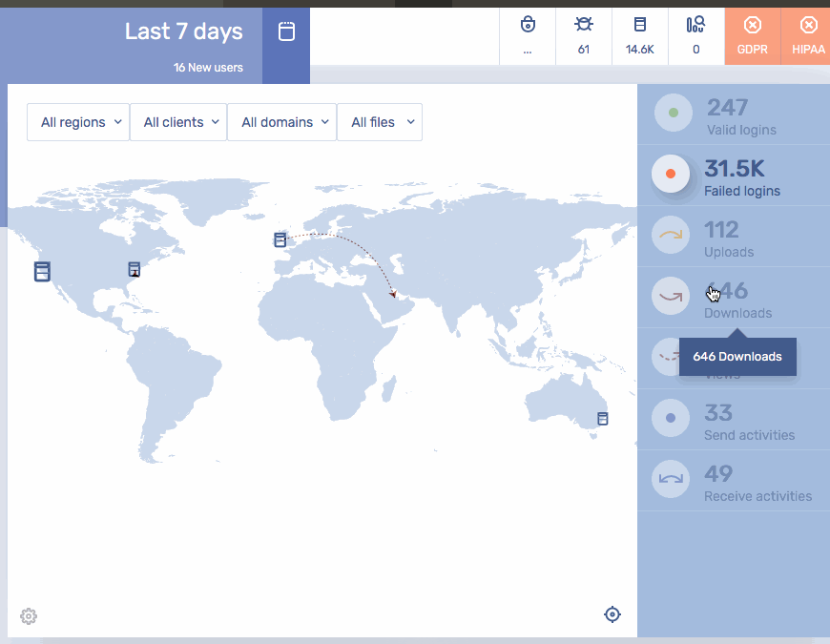The image size is (830, 644).
Task: Open the All files dropdown
Action: 381,122
